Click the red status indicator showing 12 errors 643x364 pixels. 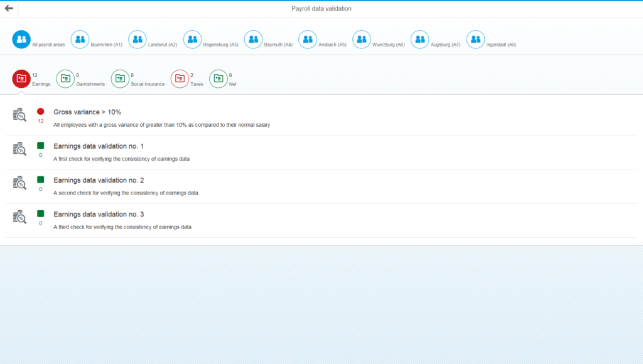[x=40, y=112]
